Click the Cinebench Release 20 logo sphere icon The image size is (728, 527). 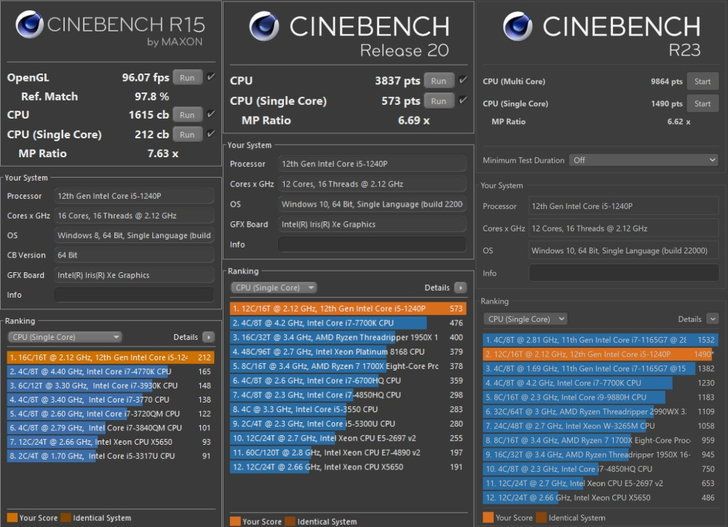(x=264, y=26)
